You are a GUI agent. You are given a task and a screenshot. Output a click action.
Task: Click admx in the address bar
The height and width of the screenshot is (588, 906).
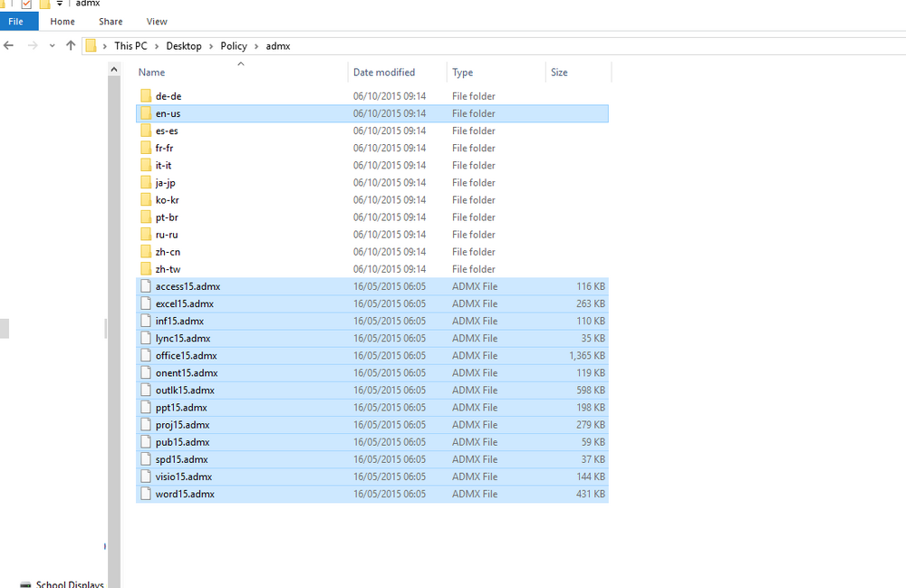click(278, 45)
